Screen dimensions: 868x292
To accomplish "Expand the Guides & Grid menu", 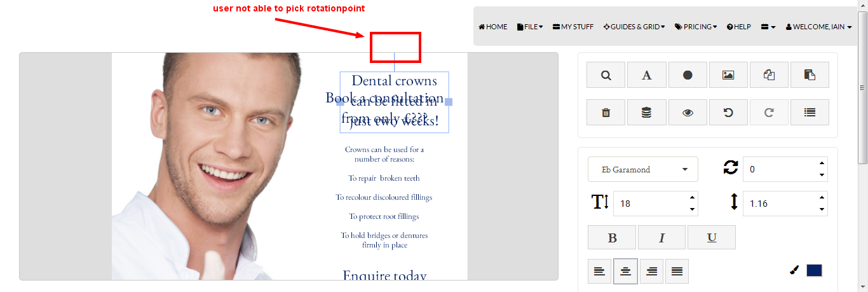I will [x=634, y=27].
